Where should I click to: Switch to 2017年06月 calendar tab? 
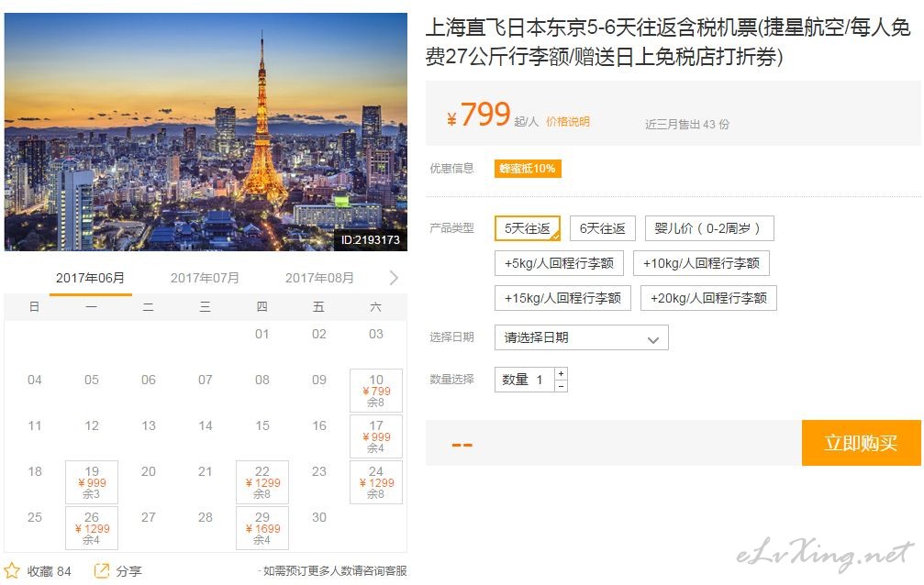(x=90, y=278)
